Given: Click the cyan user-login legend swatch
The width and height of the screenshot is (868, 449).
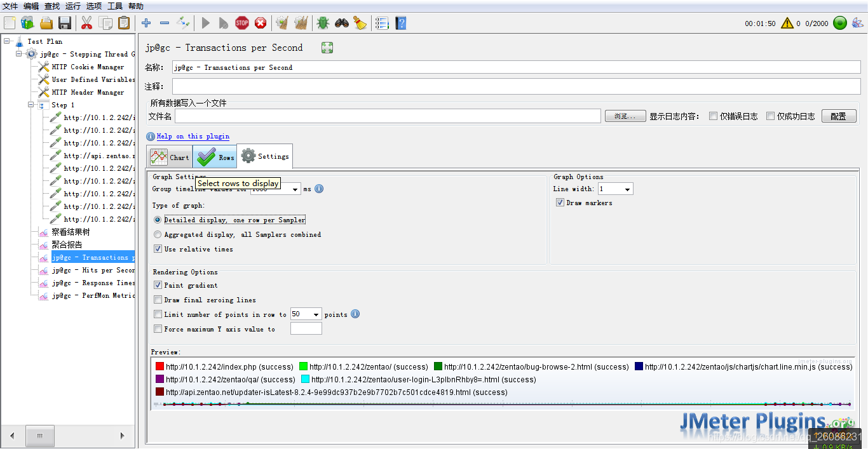Looking at the screenshot, I should click(x=305, y=379).
